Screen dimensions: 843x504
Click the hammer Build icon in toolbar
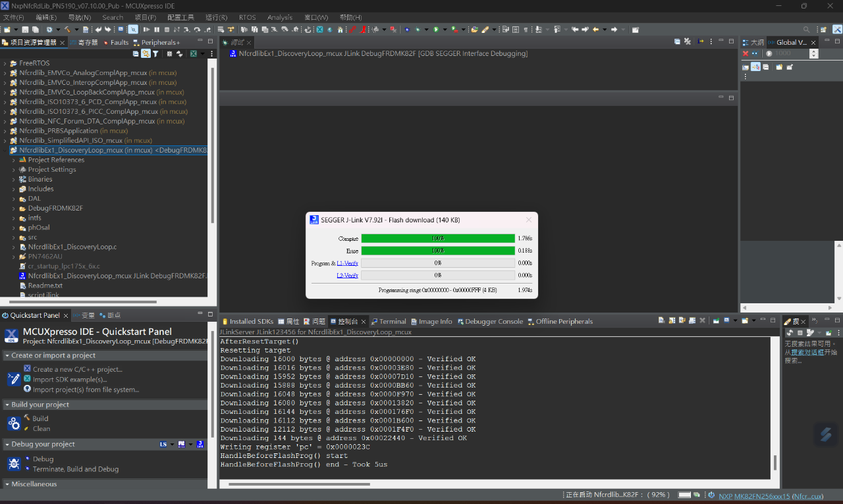(67, 30)
